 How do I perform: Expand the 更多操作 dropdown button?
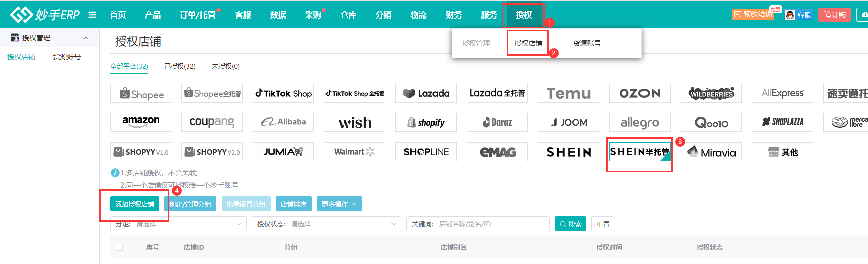tap(339, 204)
